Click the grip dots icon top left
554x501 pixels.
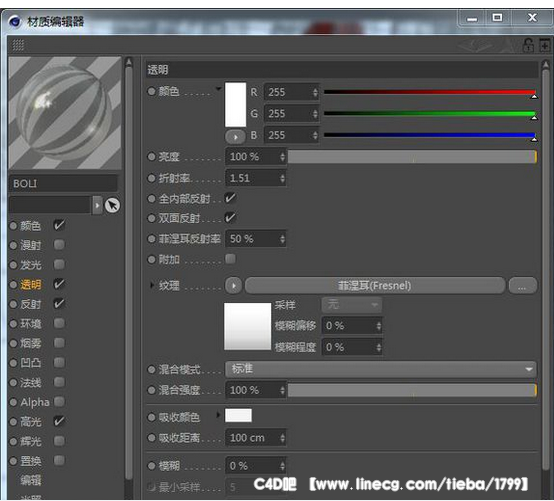click(18, 45)
